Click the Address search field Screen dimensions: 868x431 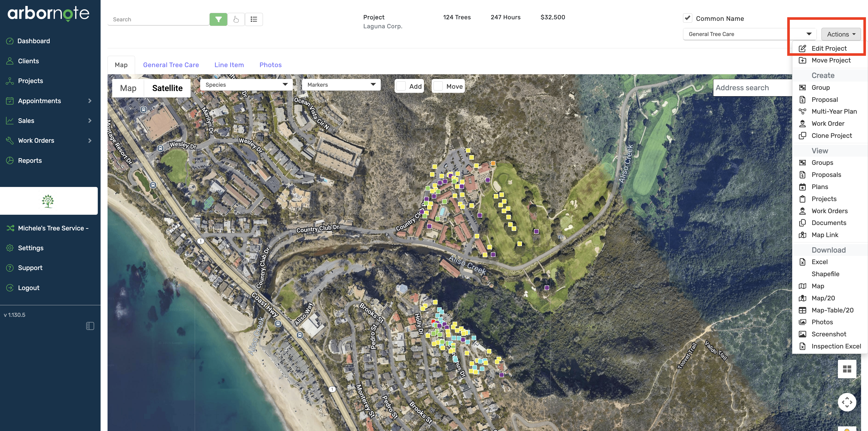pos(751,88)
